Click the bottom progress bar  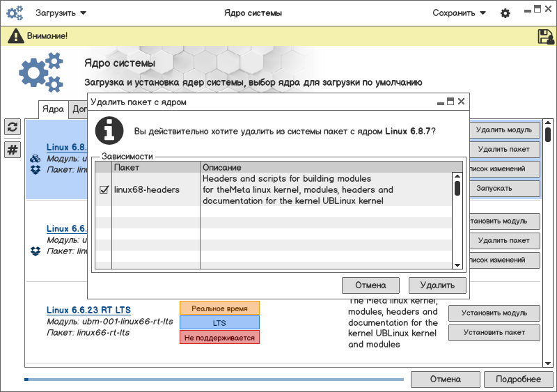pyautogui.click(x=214, y=379)
